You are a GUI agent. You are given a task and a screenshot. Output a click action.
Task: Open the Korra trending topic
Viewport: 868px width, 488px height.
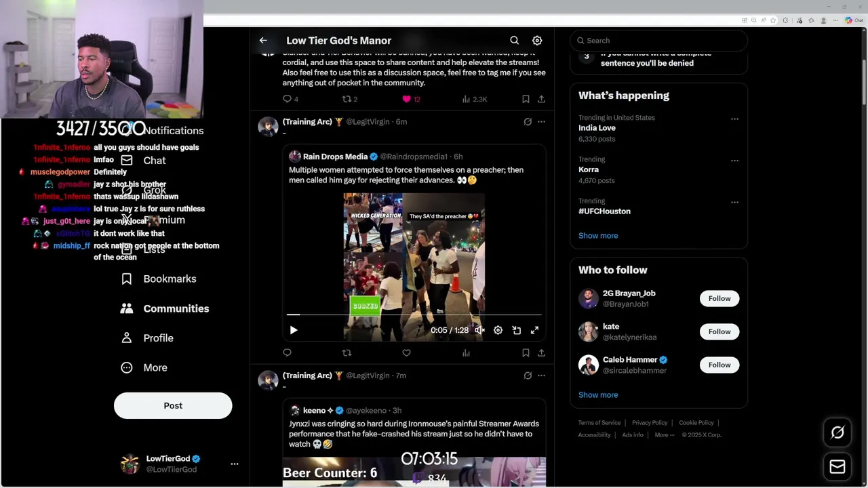pos(589,169)
